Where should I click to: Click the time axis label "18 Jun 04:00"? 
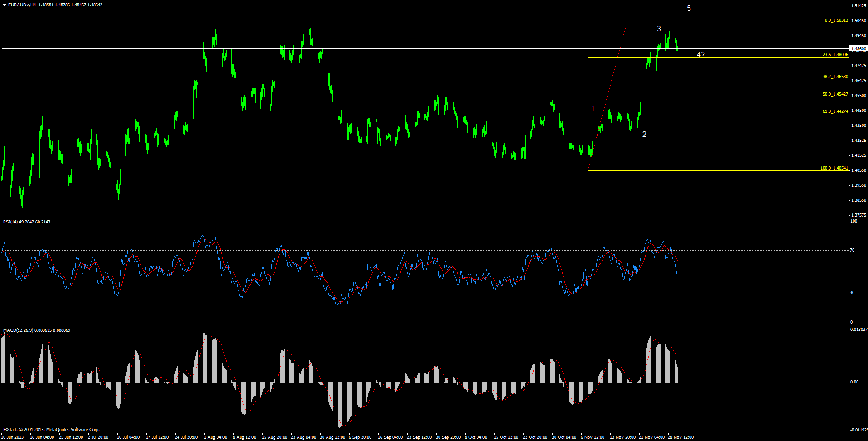42,437
